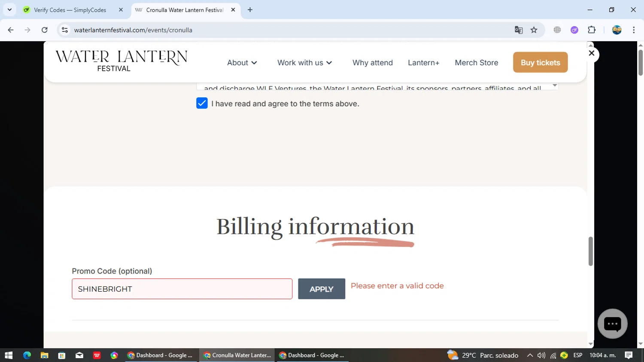
Task: Open the volume control in system tray
Action: 541,355
